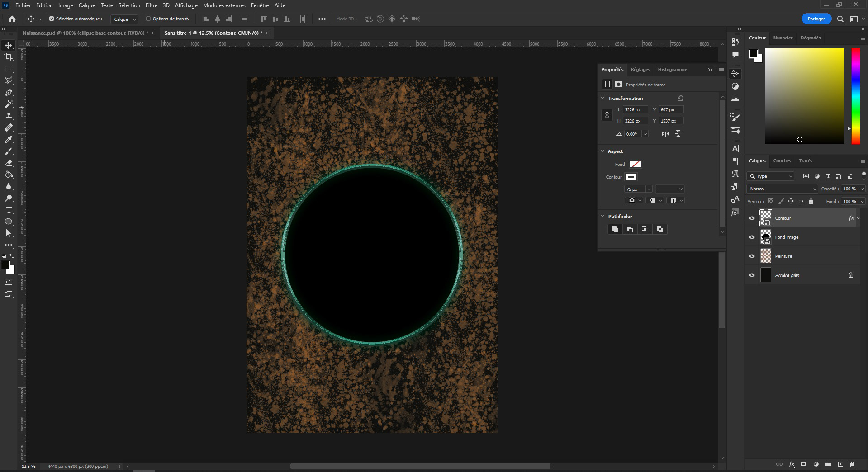This screenshot has width=868, height=472.
Task: Switch to the Couches tab
Action: [x=782, y=161]
